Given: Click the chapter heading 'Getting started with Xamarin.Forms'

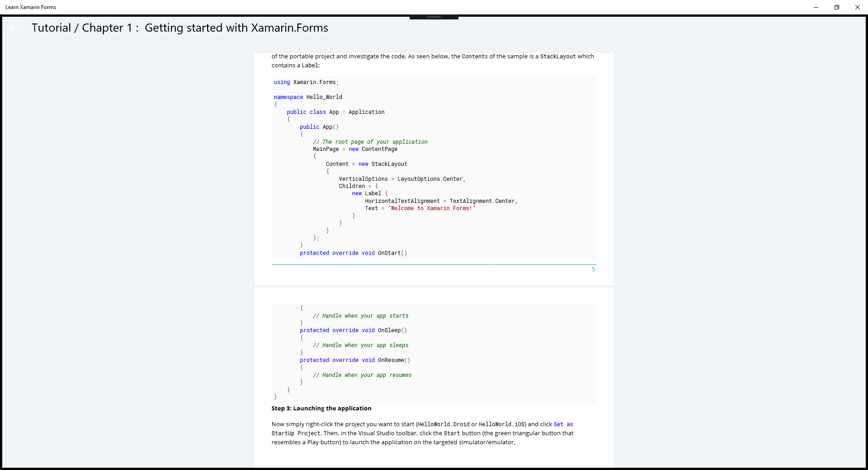Looking at the screenshot, I should coord(236,28).
